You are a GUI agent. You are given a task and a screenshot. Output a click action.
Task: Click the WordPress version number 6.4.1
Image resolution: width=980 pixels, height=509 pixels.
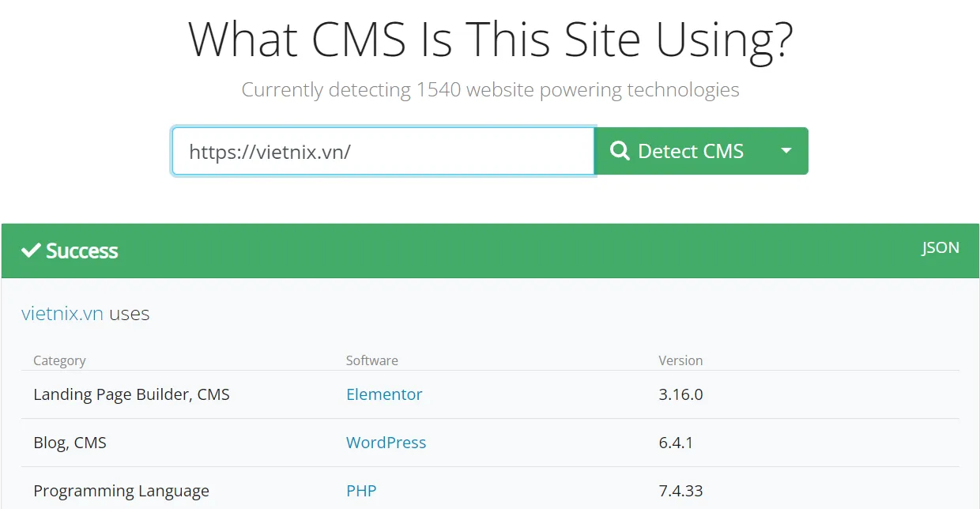[677, 443]
